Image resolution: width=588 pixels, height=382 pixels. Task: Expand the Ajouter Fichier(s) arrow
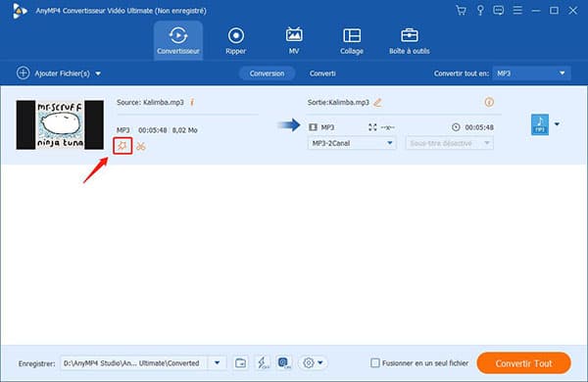click(98, 73)
